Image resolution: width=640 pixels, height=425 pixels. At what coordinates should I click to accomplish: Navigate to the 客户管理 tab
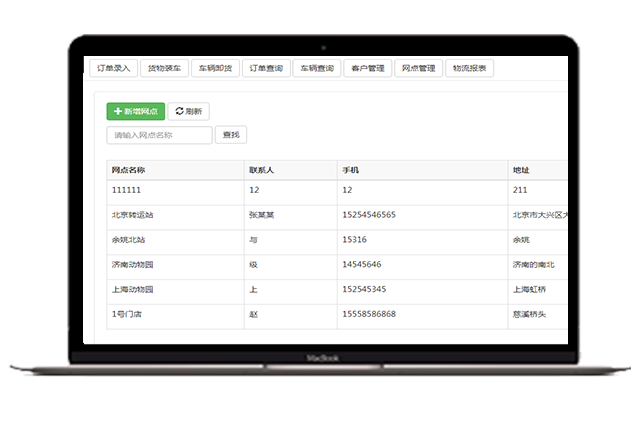pos(367,69)
